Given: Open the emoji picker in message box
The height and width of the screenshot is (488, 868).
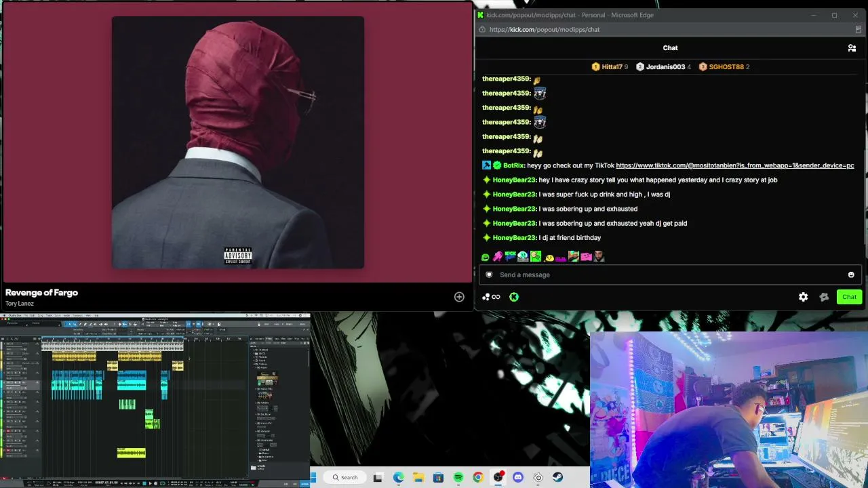Looking at the screenshot, I should [851, 274].
